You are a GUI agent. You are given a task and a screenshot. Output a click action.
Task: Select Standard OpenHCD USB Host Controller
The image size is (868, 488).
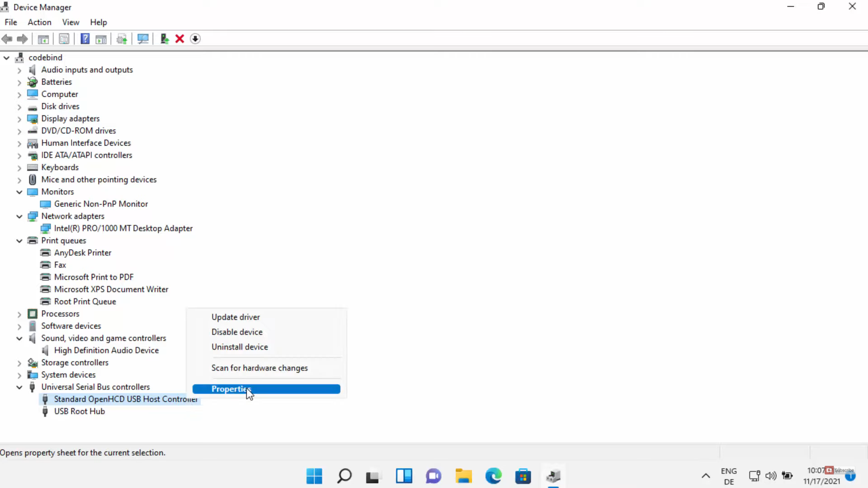(126, 399)
